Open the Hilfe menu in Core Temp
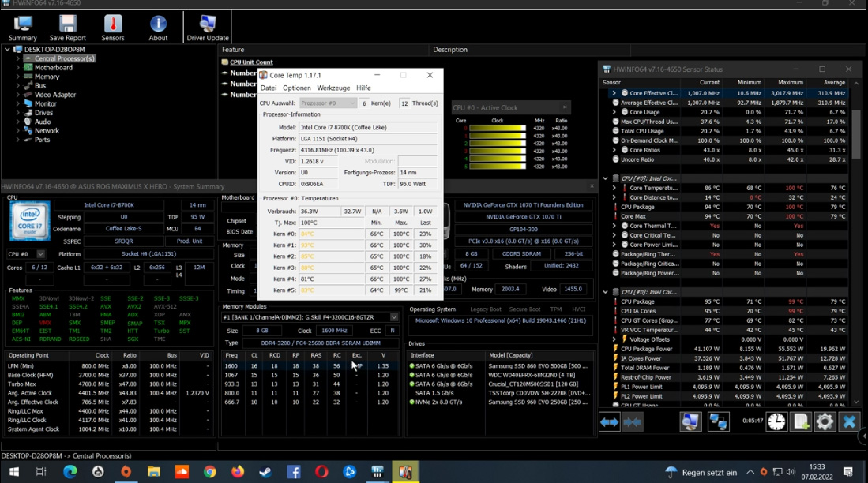This screenshot has width=868, height=483. pyautogui.click(x=363, y=88)
